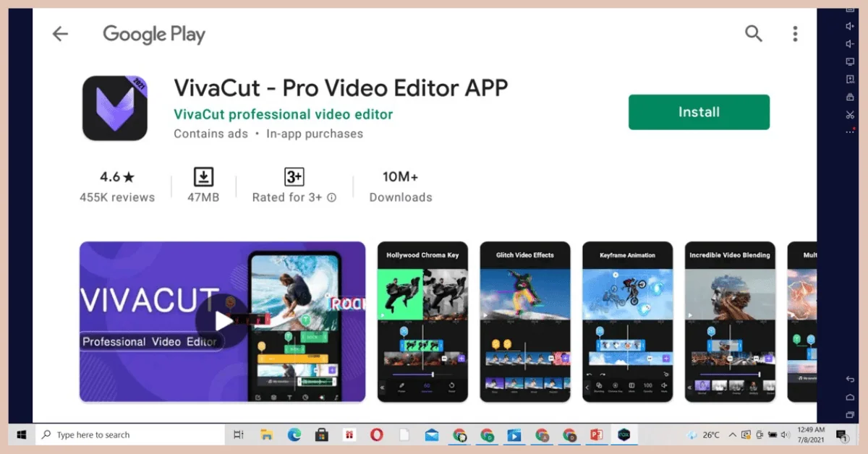The height and width of the screenshot is (454, 868).
Task: Open the VivaCut app icon
Action: tap(116, 107)
